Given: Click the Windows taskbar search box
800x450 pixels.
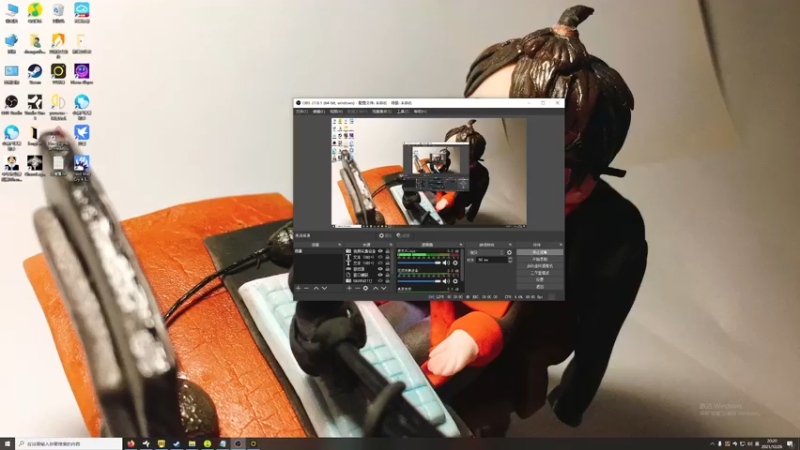Looking at the screenshot, I should [x=69, y=444].
